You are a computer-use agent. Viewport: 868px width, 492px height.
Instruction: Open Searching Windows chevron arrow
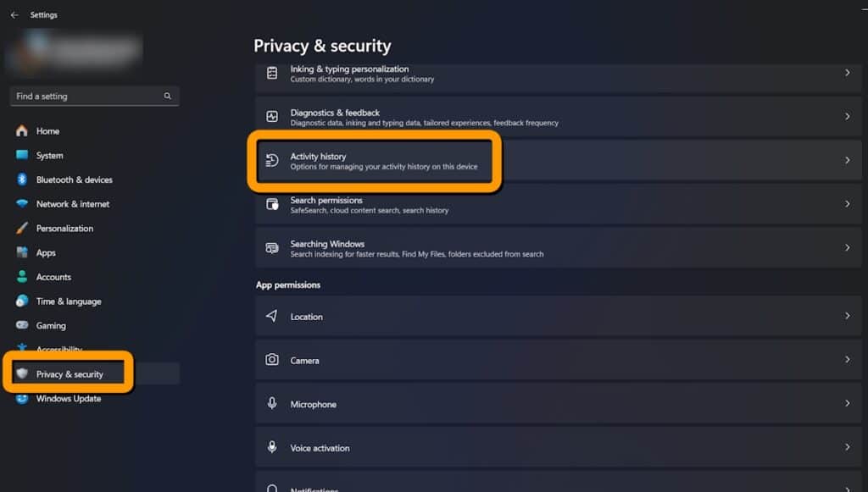(847, 248)
